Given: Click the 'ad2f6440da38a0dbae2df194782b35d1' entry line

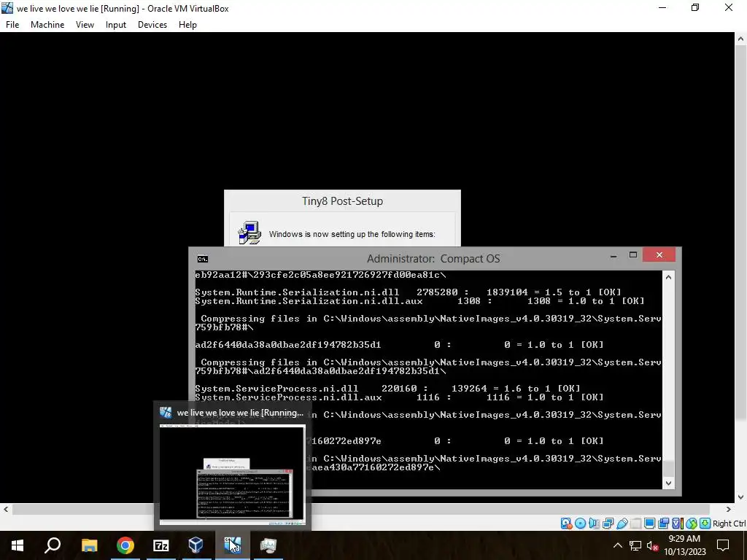Looking at the screenshot, I should coord(399,344).
